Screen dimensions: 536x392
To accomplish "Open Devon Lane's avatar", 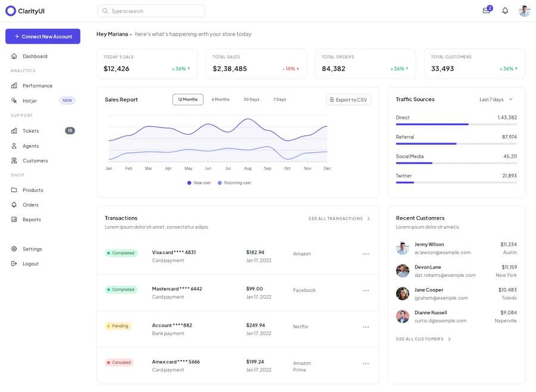I will [x=403, y=271].
